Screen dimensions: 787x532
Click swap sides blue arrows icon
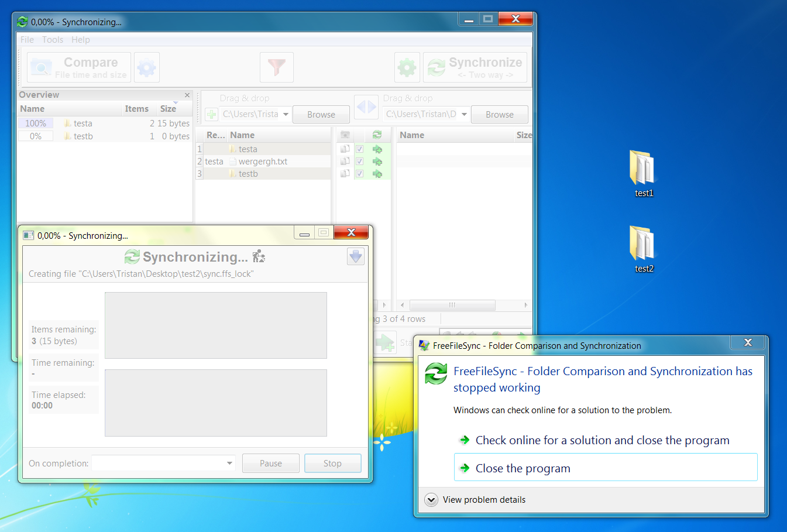[366, 107]
